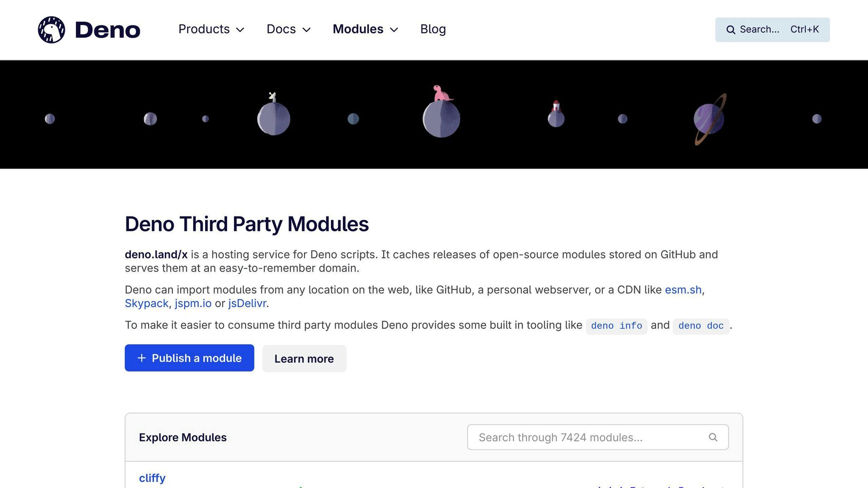Open the jspm.io link

pyautogui.click(x=193, y=303)
